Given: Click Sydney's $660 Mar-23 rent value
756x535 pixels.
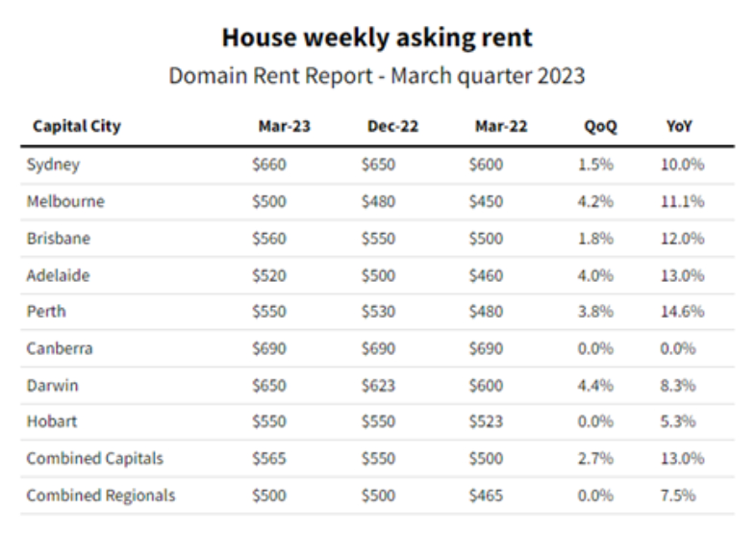Looking at the screenshot, I should click(x=269, y=165).
